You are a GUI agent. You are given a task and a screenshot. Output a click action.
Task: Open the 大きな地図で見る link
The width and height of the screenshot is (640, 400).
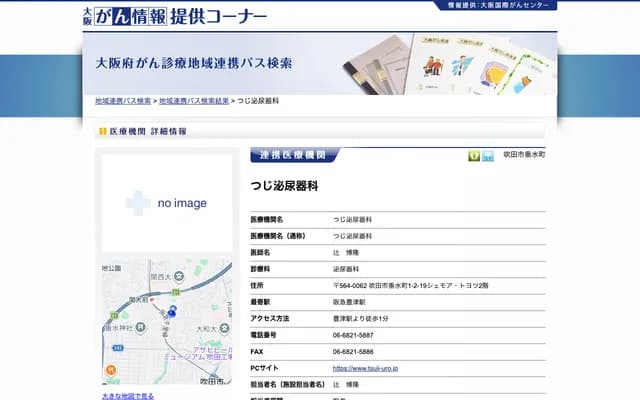pos(128,396)
